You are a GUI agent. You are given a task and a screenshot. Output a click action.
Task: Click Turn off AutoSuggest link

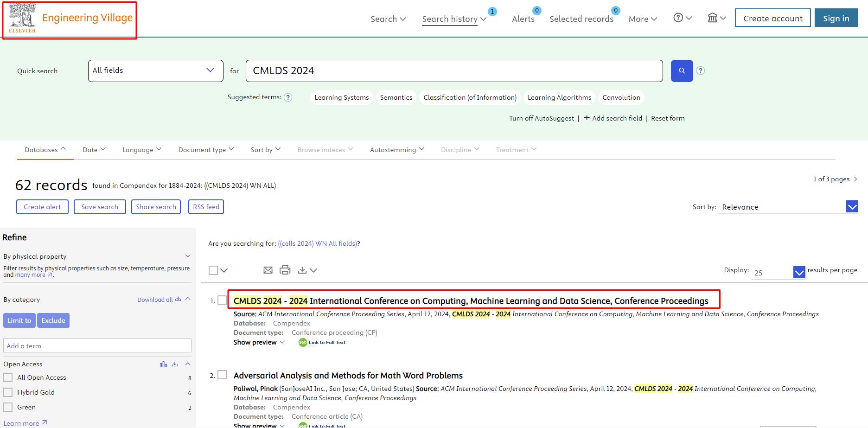[x=542, y=118]
